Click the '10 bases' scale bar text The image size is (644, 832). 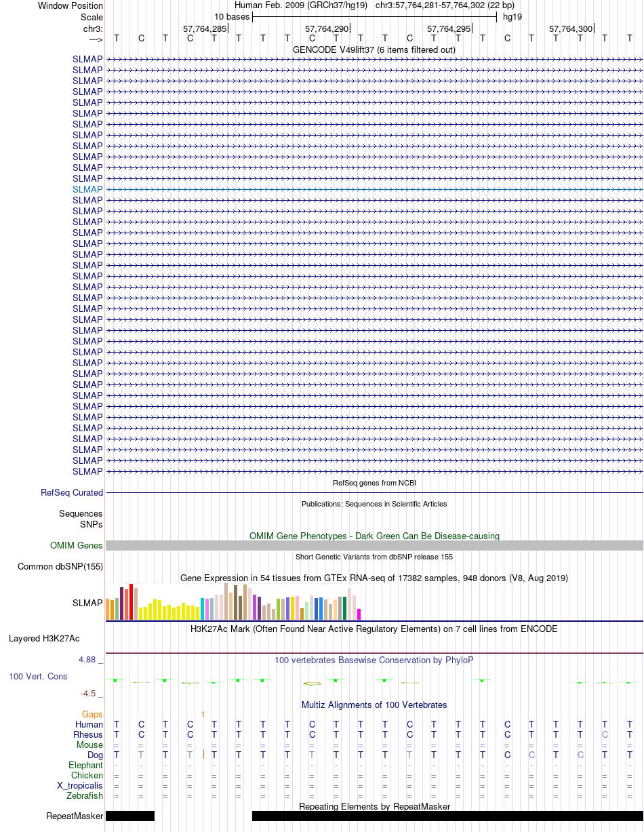pos(233,17)
